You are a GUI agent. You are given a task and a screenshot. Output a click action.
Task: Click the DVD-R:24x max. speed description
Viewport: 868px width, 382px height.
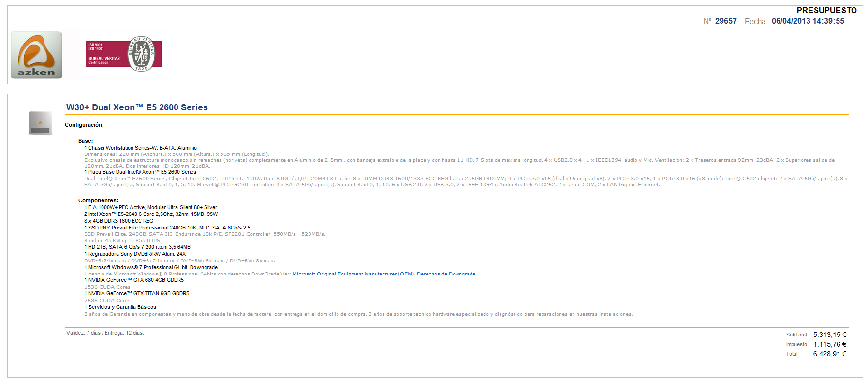(179, 261)
